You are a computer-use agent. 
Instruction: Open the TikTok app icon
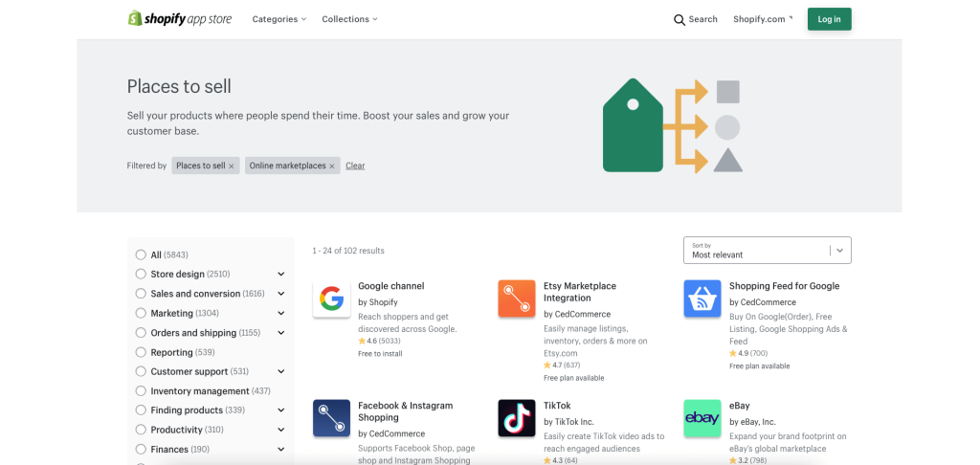517,418
